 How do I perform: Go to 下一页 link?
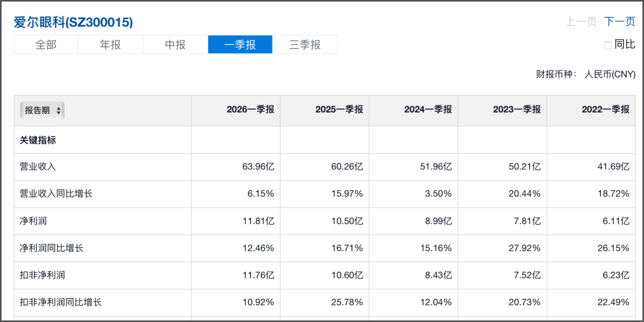[x=620, y=22]
